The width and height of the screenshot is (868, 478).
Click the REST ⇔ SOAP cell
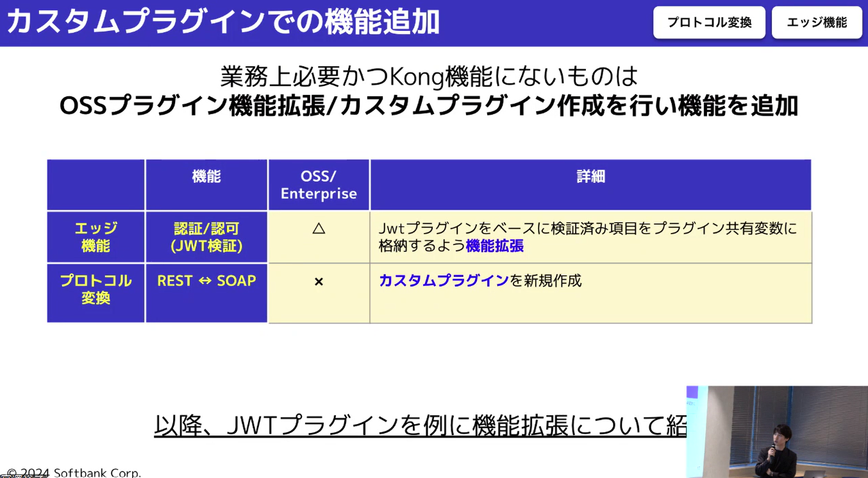pos(206,293)
